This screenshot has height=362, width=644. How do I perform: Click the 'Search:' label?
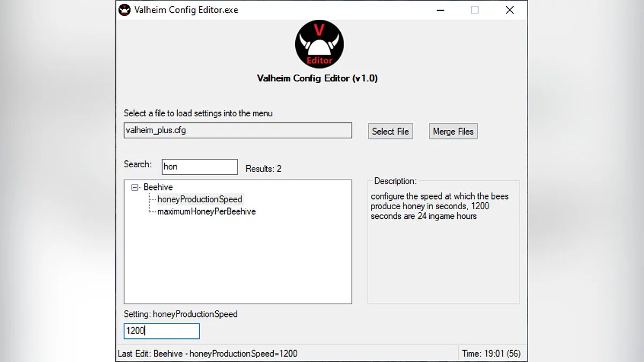(138, 164)
